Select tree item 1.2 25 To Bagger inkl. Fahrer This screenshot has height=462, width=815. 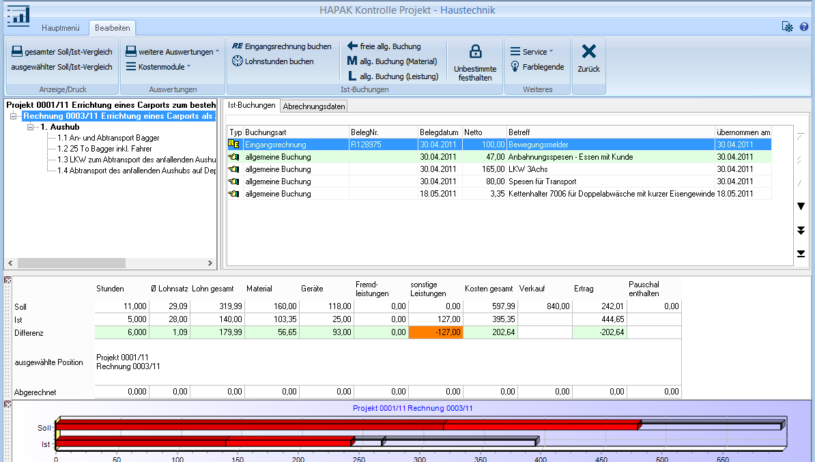coord(104,149)
